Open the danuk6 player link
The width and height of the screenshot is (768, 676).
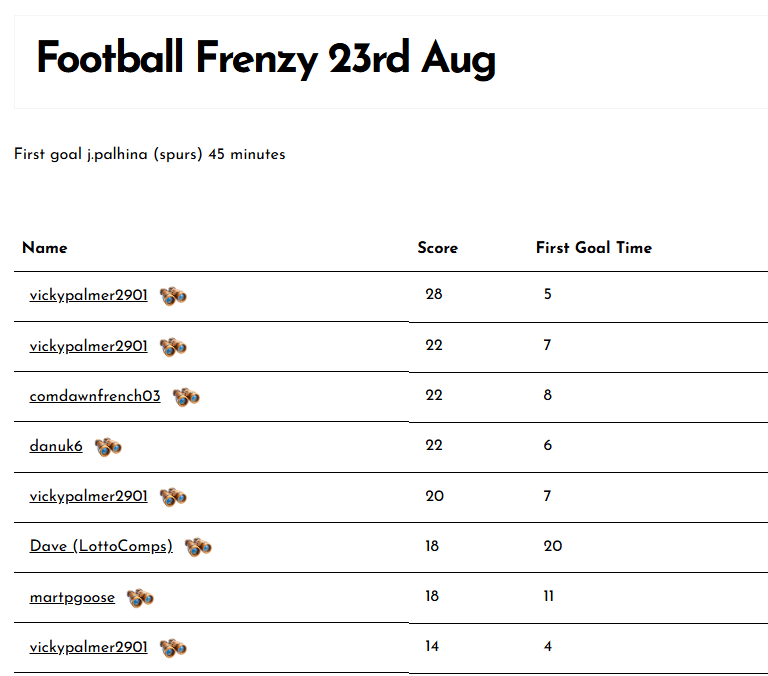coord(56,446)
